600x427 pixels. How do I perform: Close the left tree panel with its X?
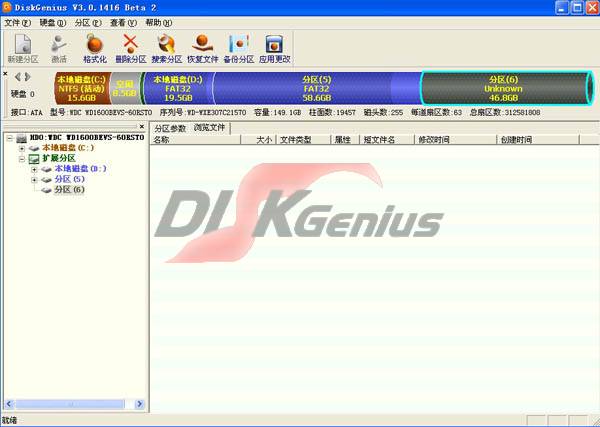tap(142, 126)
